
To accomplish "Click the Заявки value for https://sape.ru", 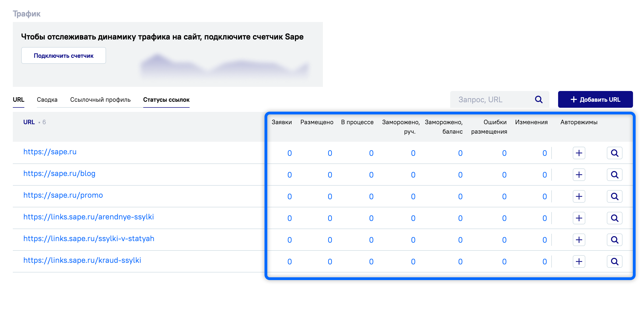I will click(289, 153).
